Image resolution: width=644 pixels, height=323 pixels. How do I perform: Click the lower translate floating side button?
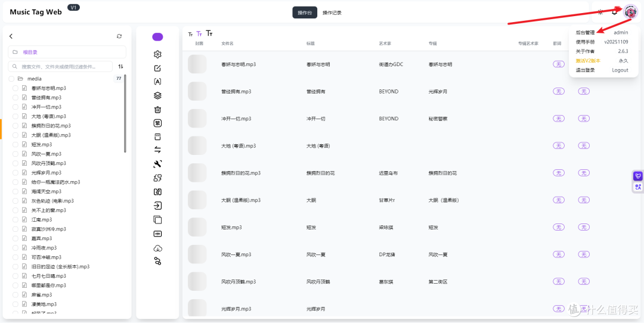(x=638, y=187)
